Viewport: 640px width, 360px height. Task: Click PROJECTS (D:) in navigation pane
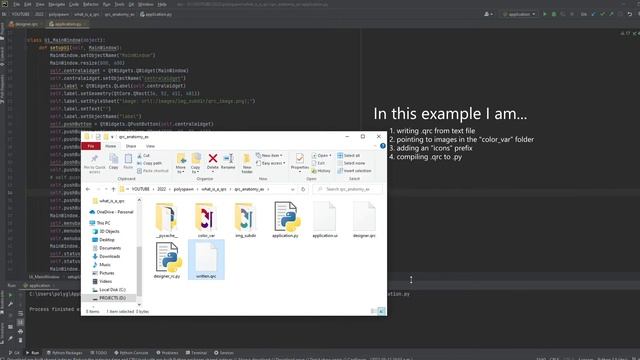pyautogui.click(x=109, y=298)
